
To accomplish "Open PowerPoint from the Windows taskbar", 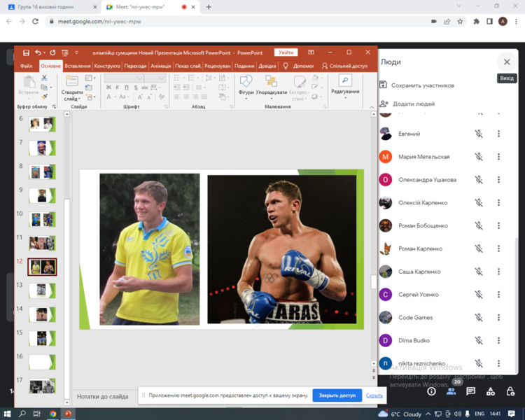I will (68, 414).
